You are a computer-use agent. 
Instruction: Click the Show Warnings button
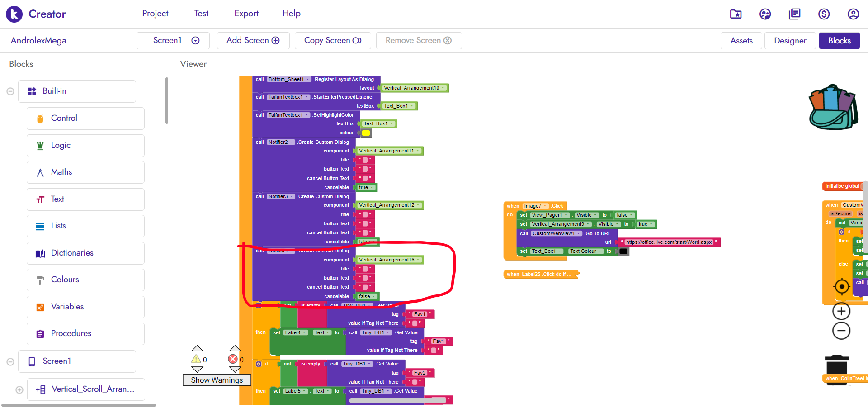coord(217,380)
